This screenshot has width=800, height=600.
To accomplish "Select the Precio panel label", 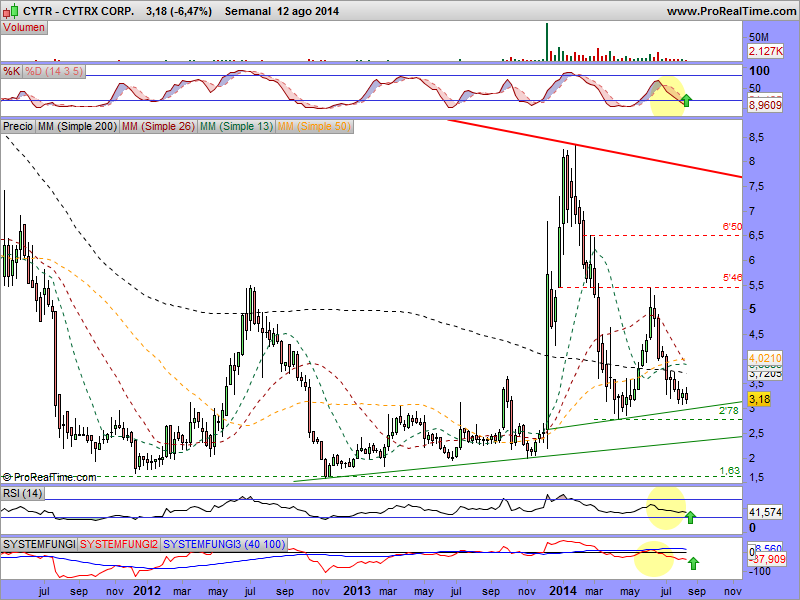I will [x=18, y=126].
